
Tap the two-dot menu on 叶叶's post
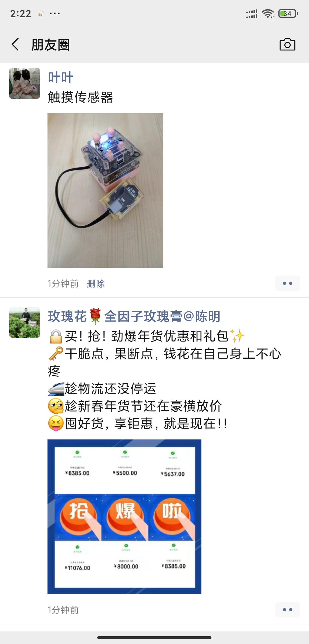click(x=287, y=283)
